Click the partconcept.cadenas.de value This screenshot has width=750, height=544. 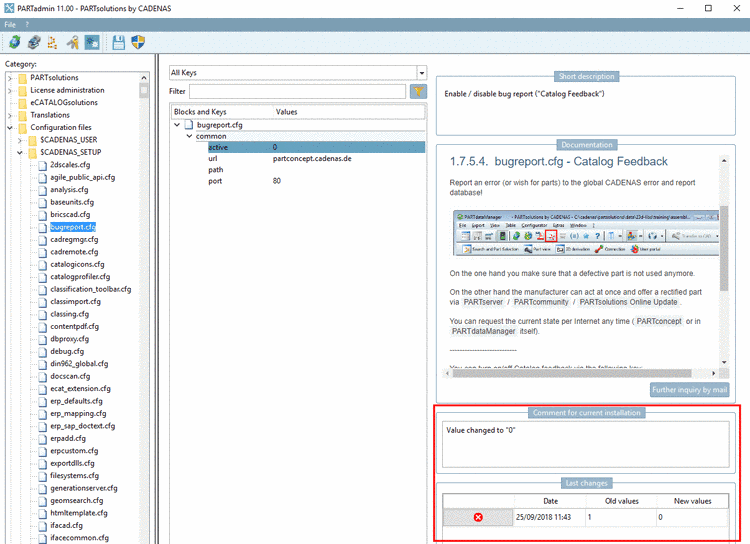coord(312,158)
